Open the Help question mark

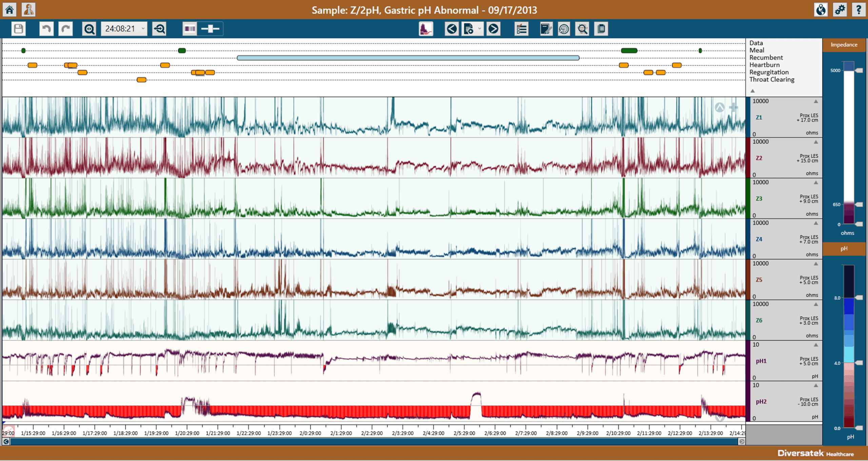(x=859, y=9)
